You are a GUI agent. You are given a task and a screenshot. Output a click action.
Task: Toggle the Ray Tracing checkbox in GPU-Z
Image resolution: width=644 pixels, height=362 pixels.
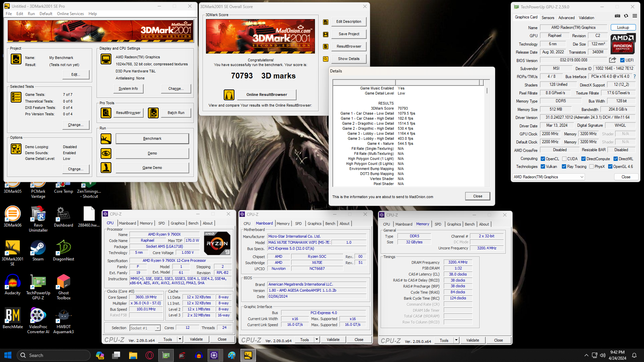click(564, 167)
